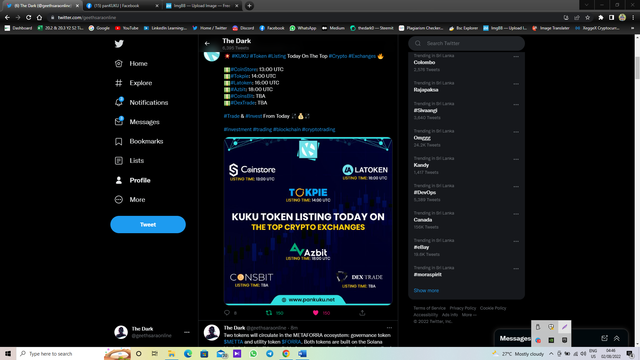Open the KUKU token listing image
The image size is (640, 360).
pos(308,221)
